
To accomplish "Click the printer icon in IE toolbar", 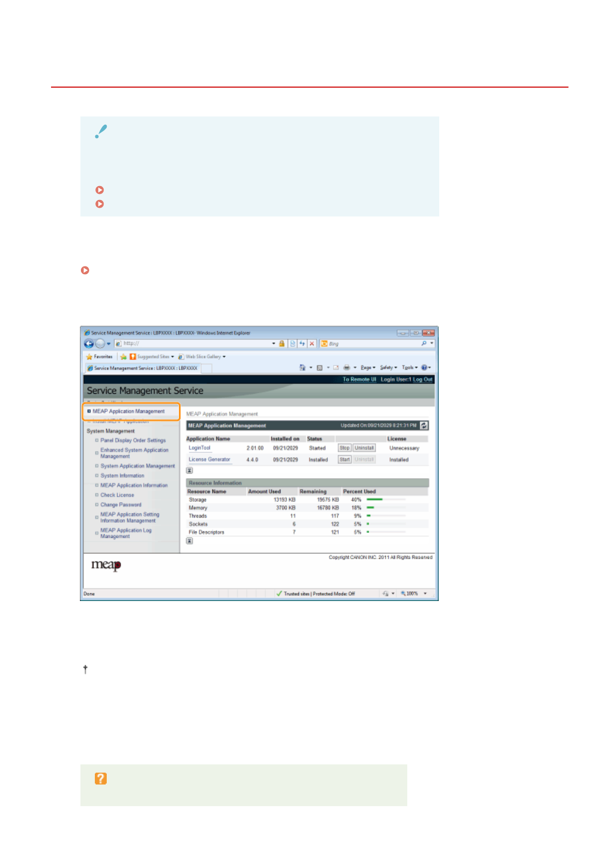I will (x=346, y=368).
